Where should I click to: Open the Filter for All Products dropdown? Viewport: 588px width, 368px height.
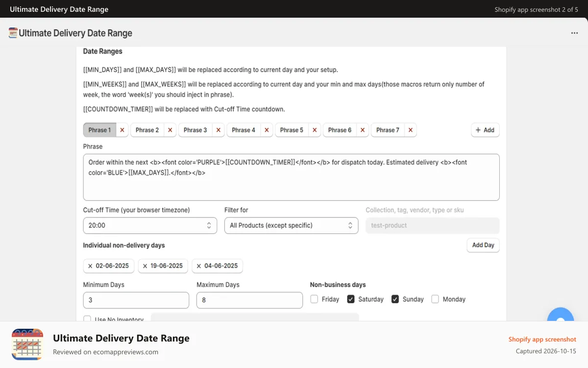click(291, 226)
